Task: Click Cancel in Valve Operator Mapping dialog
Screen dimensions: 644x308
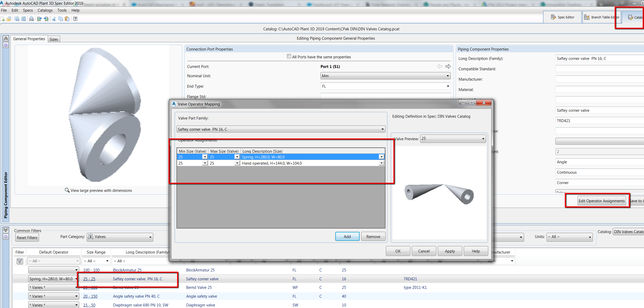Action: 424,251
